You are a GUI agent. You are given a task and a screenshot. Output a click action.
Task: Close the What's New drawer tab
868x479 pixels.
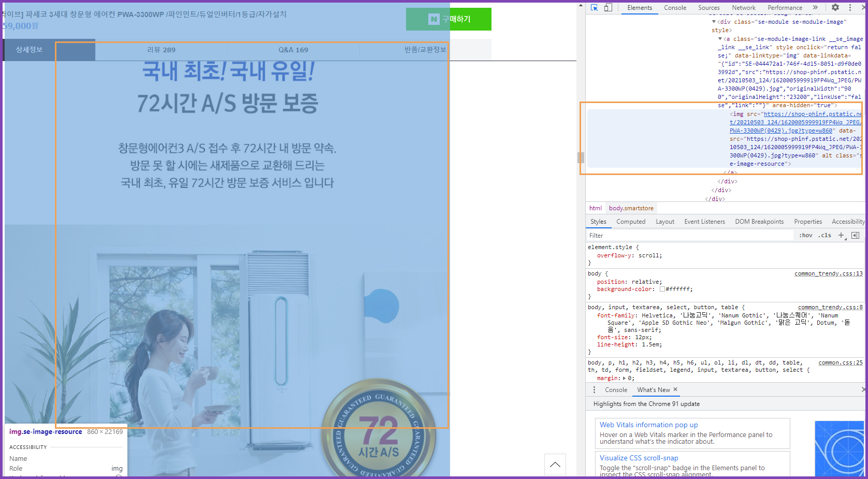click(675, 389)
